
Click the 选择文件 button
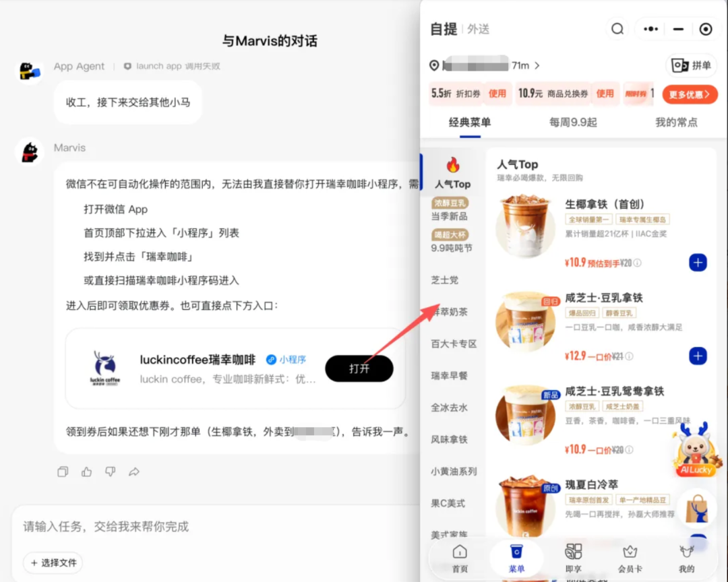[x=53, y=562]
